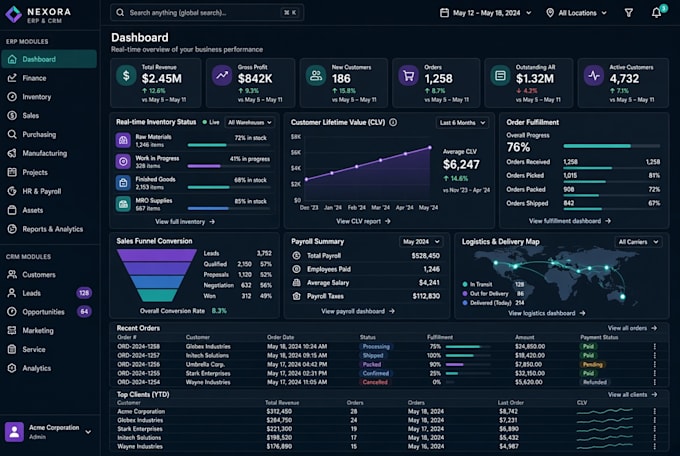Click the MRO Supplies icon
The image size is (680, 456).
123,204
